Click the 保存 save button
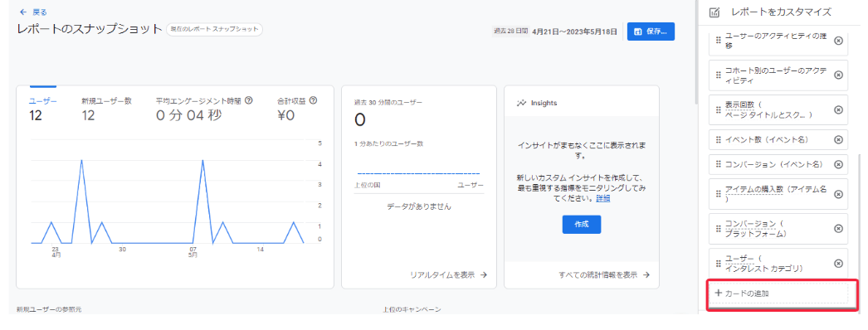 [651, 32]
